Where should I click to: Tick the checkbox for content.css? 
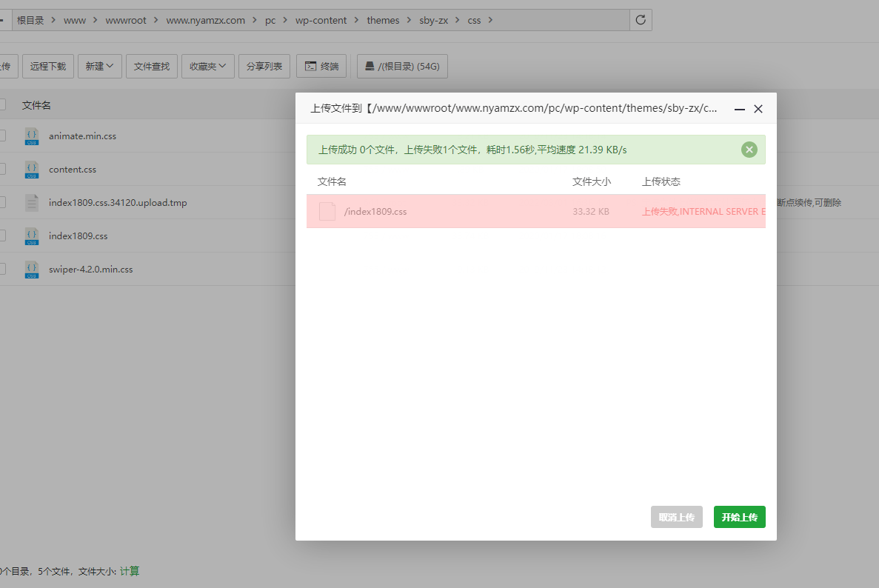click(x=2, y=169)
